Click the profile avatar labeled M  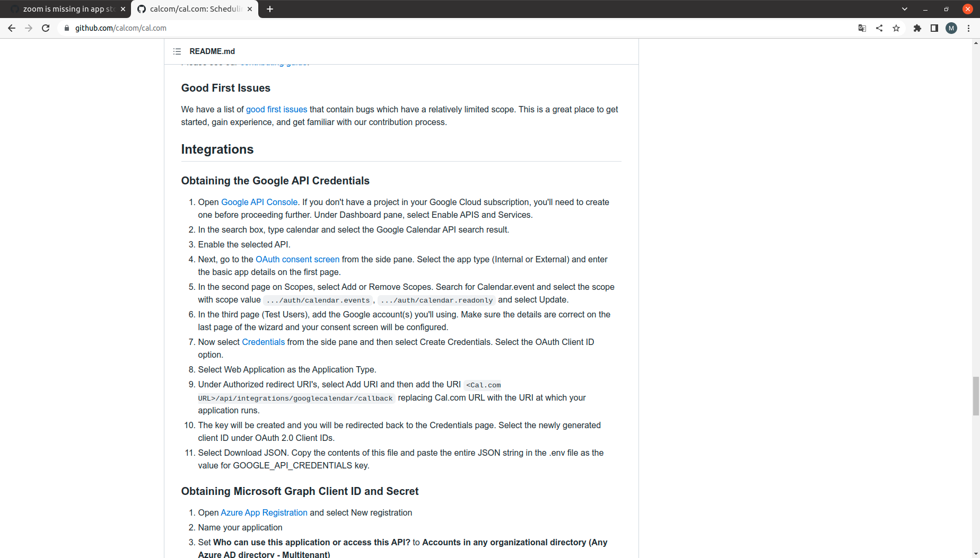951,28
